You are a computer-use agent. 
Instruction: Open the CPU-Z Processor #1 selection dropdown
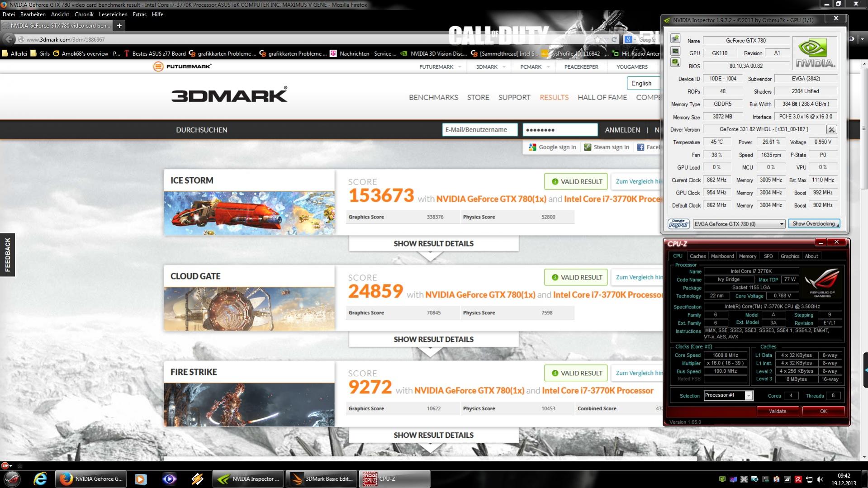point(728,395)
